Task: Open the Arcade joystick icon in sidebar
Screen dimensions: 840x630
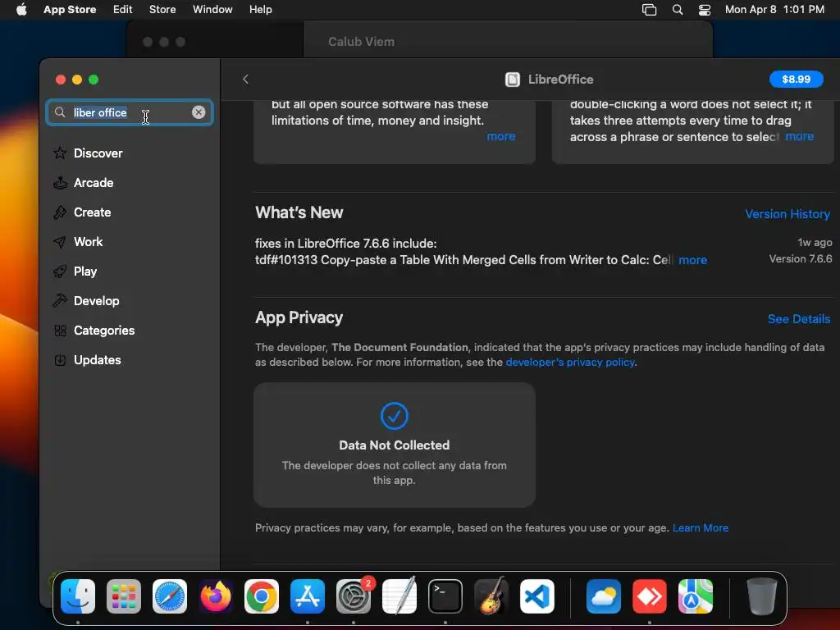Action: (x=60, y=183)
